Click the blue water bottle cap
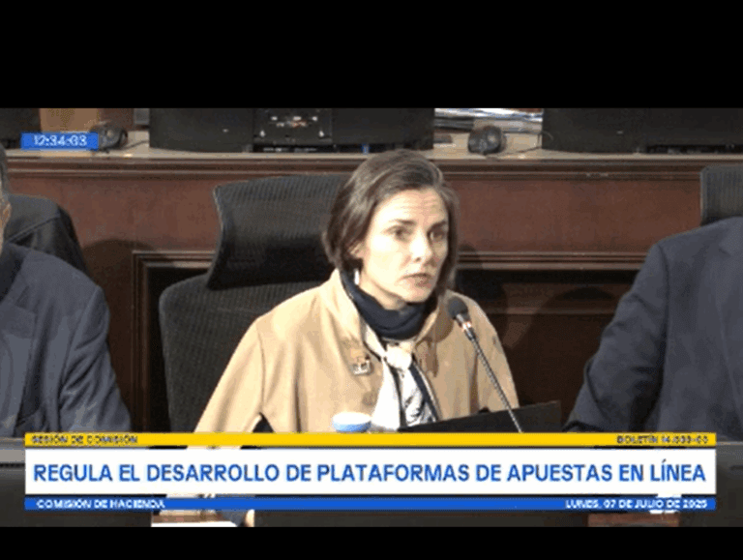 pos(352,421)
